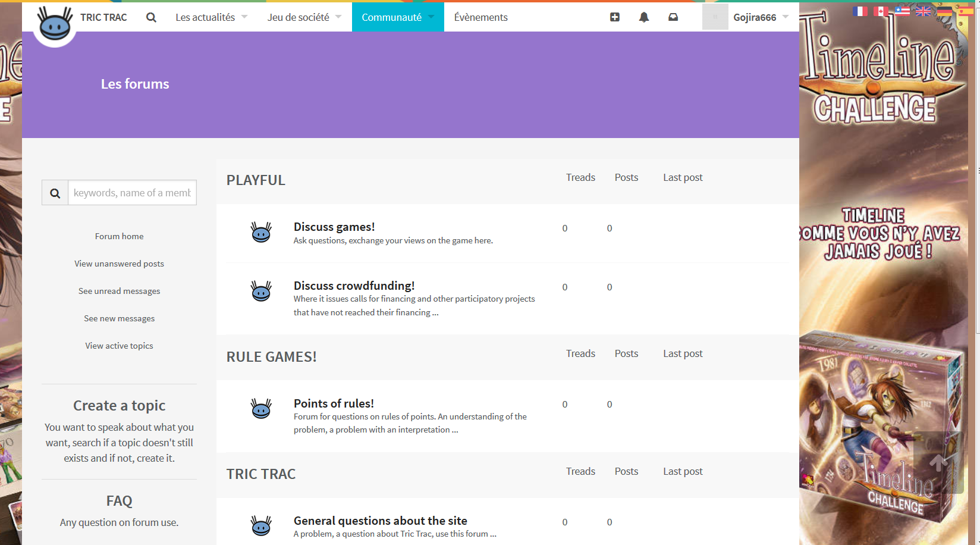
Task: Click the Create a topic heading
Action: click(x=120, y=405)
